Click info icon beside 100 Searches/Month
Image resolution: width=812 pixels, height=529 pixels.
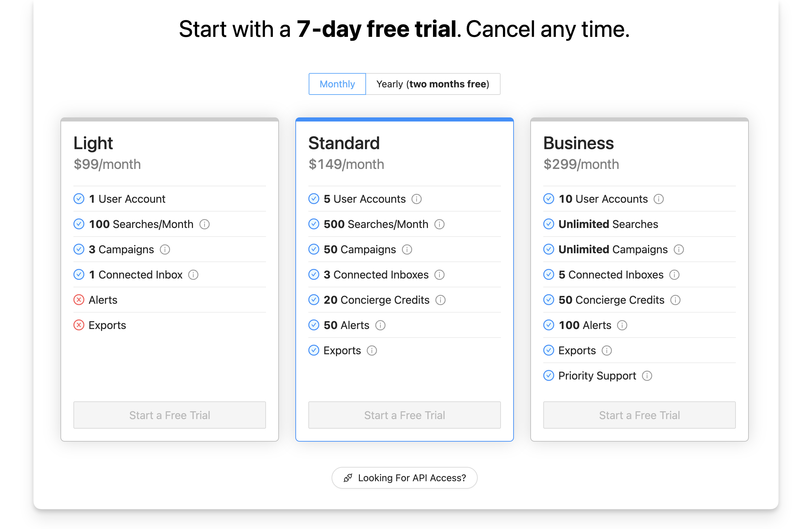point(204,224)
